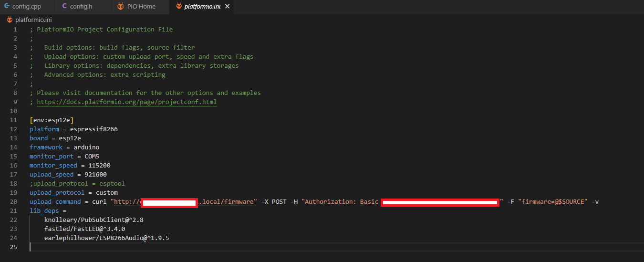Click the [env:esp12e] section header
The width and height of the screenshot is (644, 262).
[x=52, y=120]
